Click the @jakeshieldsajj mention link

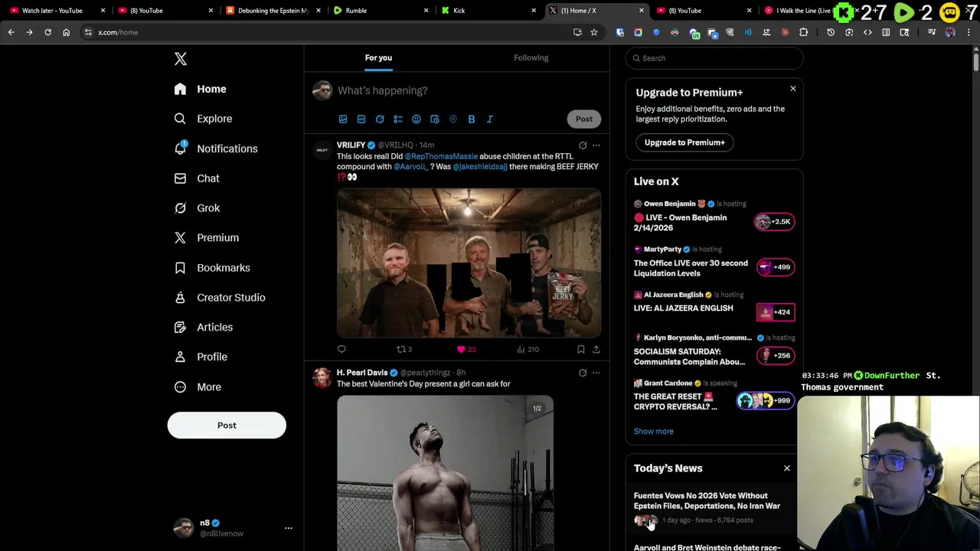(480, 167)
